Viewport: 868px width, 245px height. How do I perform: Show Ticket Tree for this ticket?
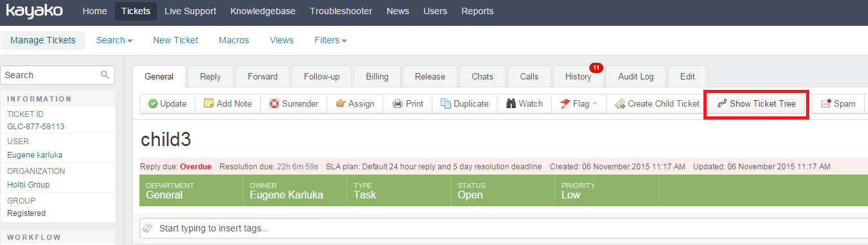click(x=756, y=103)
